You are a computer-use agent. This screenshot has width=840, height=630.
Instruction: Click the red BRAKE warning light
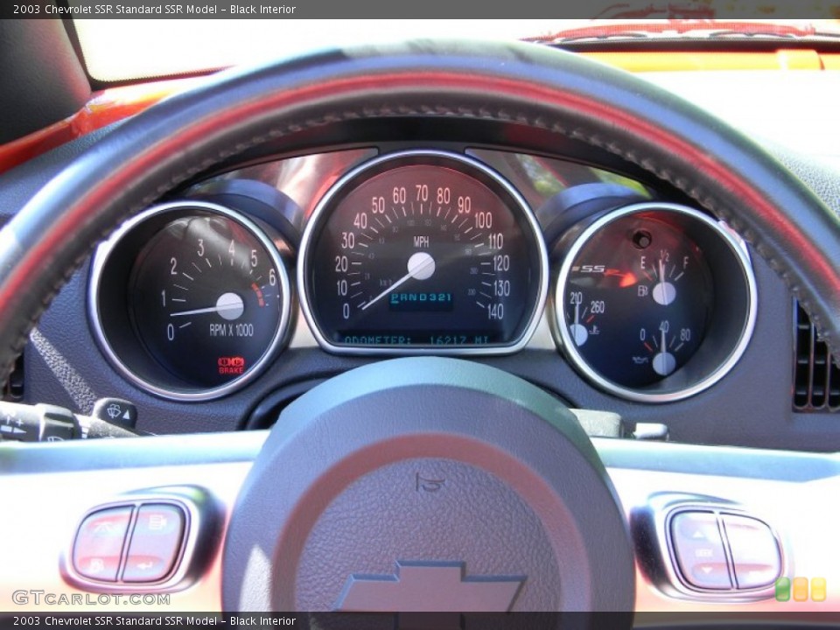[231, 365]
